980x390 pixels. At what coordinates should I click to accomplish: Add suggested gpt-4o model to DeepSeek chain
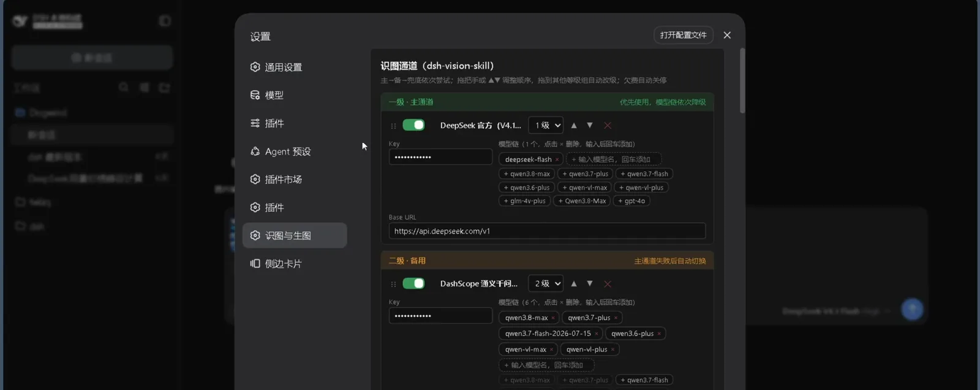[x=631, y=201]
